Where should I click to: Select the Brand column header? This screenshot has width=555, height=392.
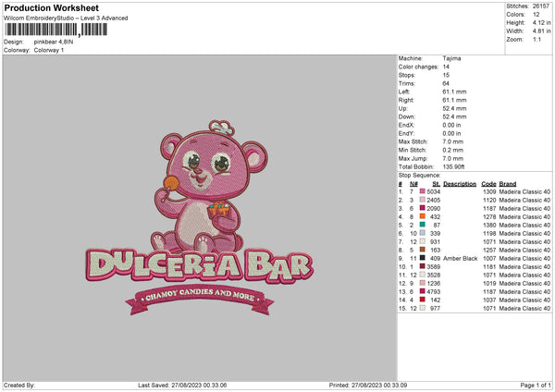(x=508, y=183)
